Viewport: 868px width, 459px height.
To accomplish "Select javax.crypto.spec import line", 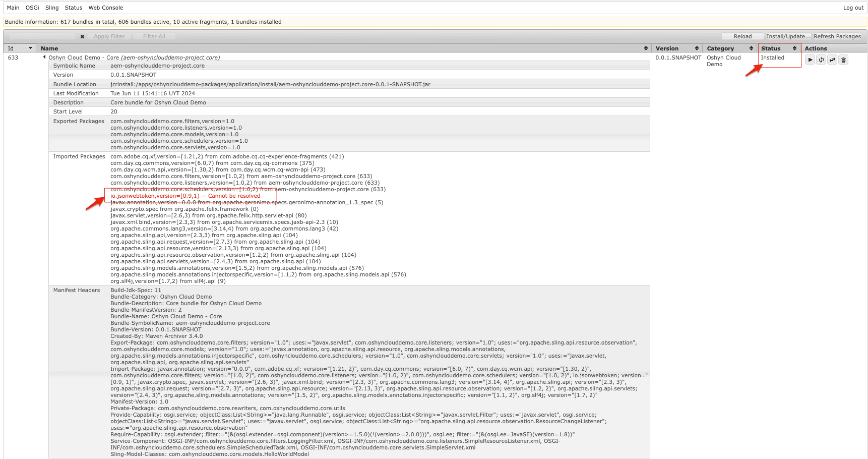I will pyautogui.click(x=184, y=209).
